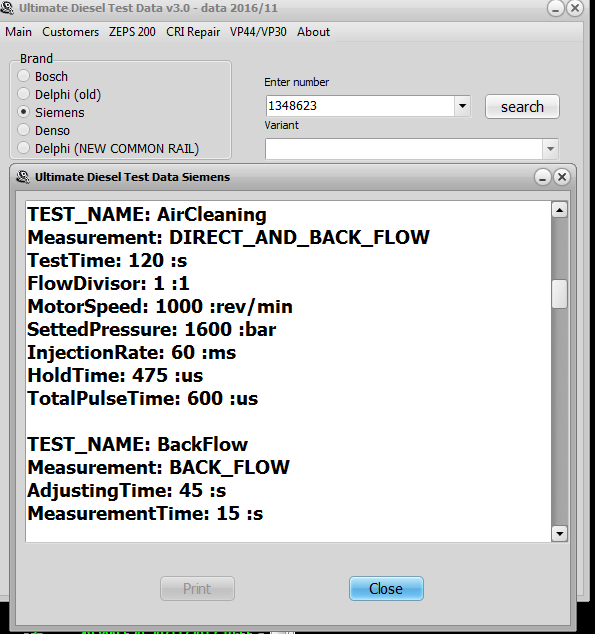Click the scroll up arrow in test data

point(559,210)
